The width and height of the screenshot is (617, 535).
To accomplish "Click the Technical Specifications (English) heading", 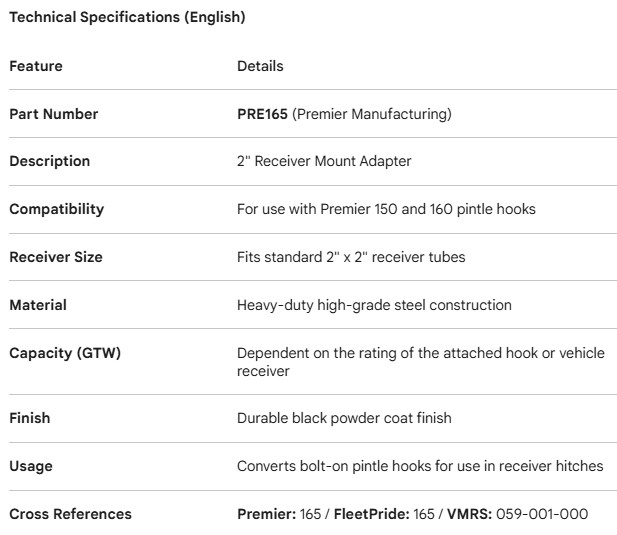I will [127, 17].
